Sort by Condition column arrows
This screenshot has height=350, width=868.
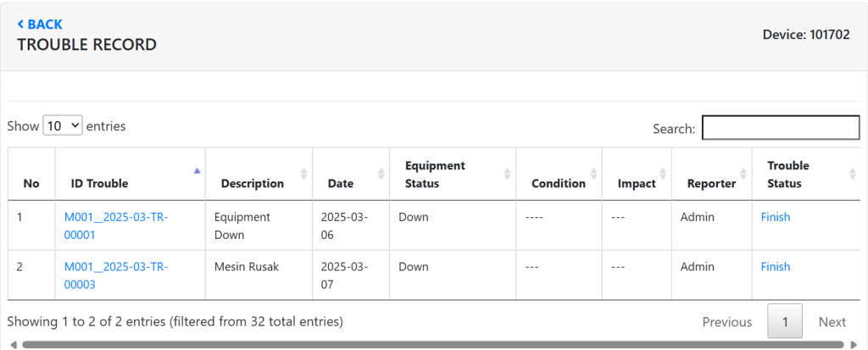pyautogui.click(x=593, y=174)
